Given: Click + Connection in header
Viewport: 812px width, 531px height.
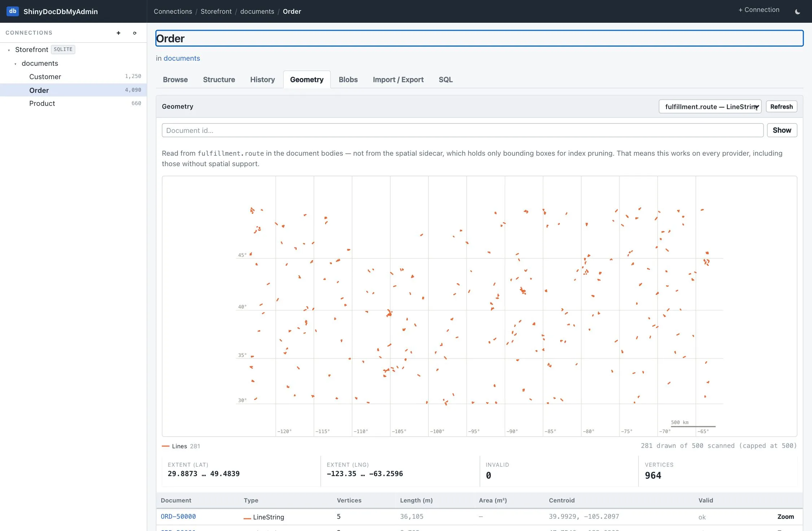Looking at the screenshot, I should (x=759, y=10).
